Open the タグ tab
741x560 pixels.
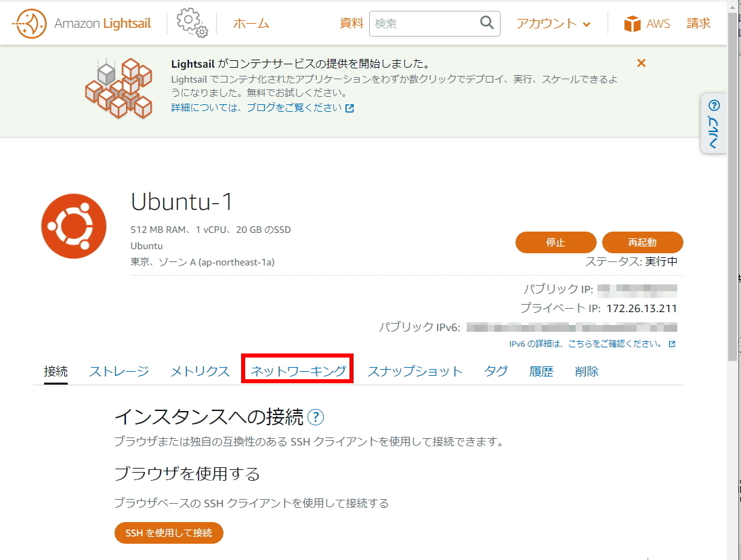tap(496, 372)
